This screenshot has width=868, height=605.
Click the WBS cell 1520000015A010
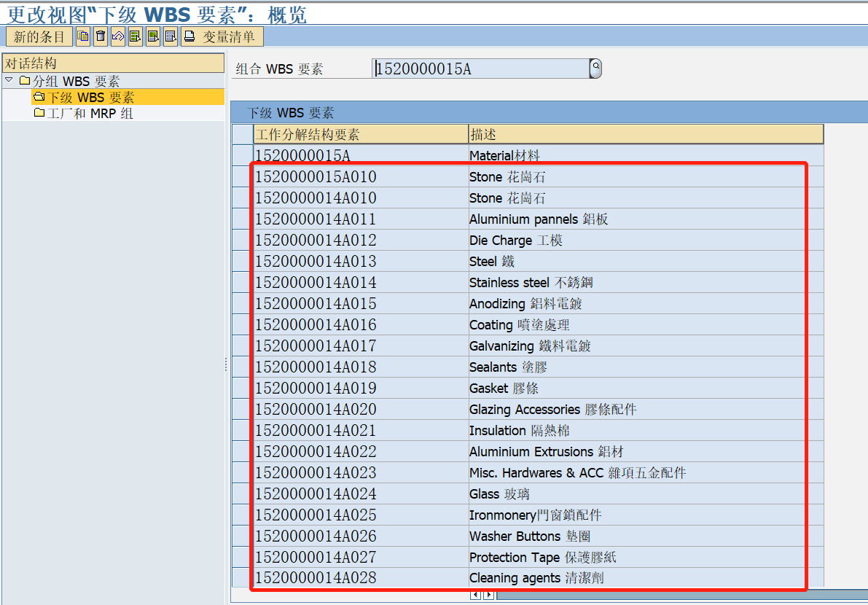pyautogui.click(x=361, y=176)
